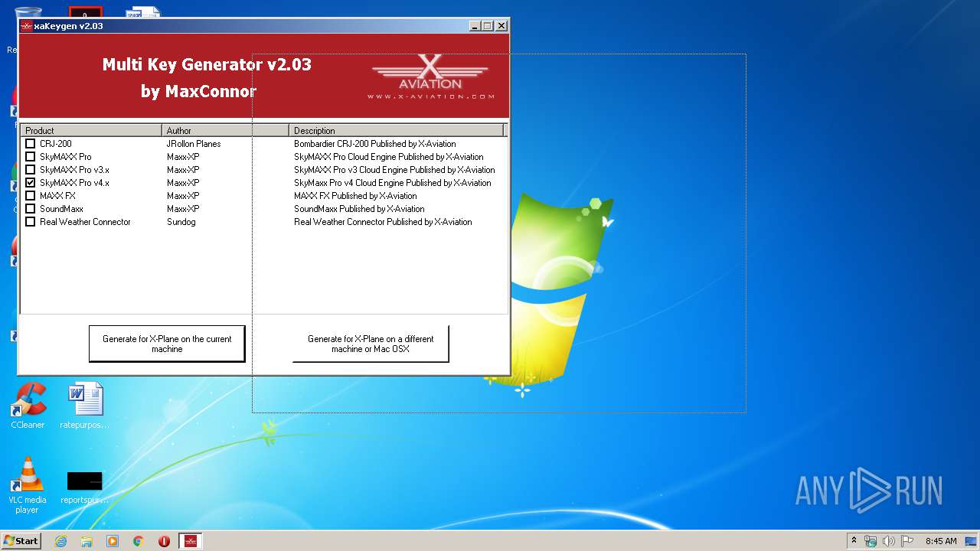
Task: Click Bombardier CRJ-200 description text
Action: pyautogui.click(x=375, y=144)
